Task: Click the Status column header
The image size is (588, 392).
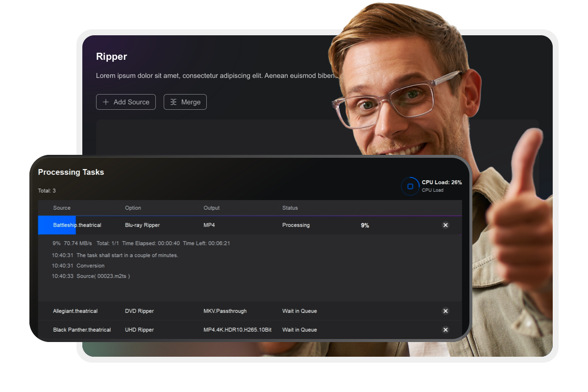Action: 290,208
